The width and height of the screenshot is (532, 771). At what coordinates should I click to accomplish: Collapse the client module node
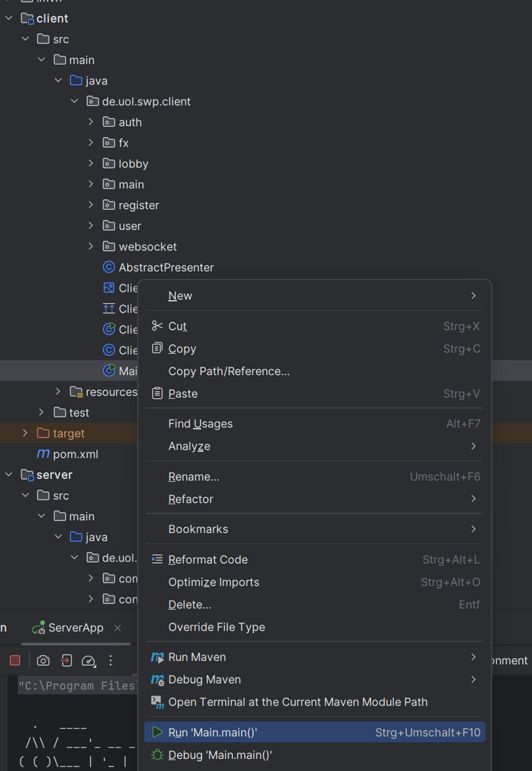click(9, 19)
